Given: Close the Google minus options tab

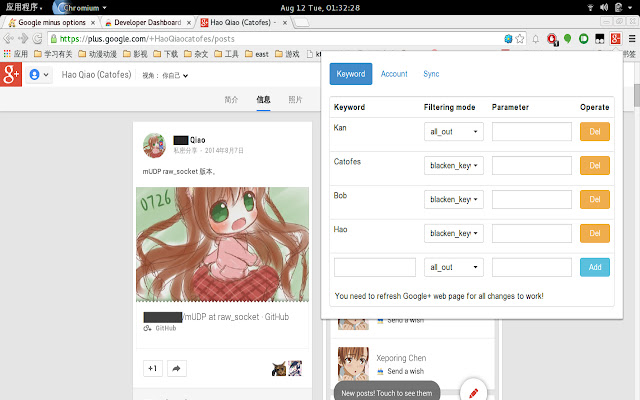Looking at the screenshot, I should pyautogui.click(x=93, y=22).
